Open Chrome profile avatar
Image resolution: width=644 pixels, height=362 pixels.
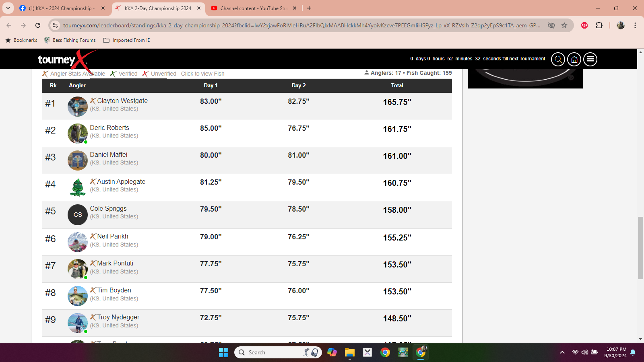[x=621, y=25]
